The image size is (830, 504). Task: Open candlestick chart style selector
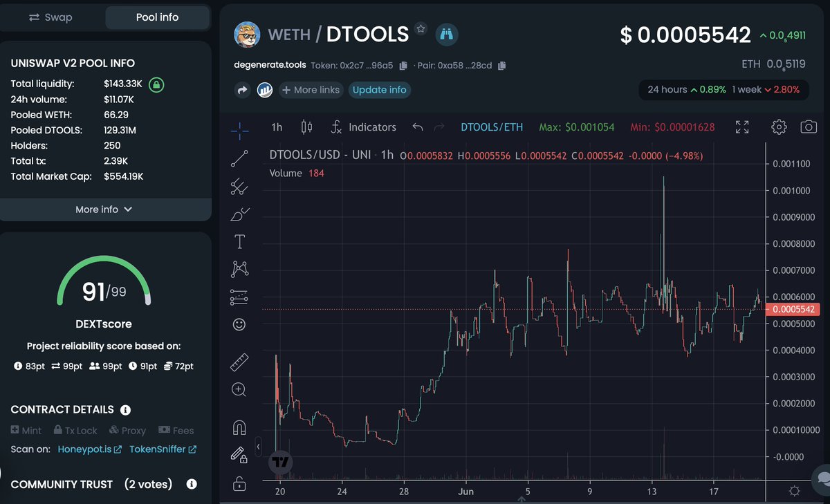pyautogui.click(x=307, y=127)
